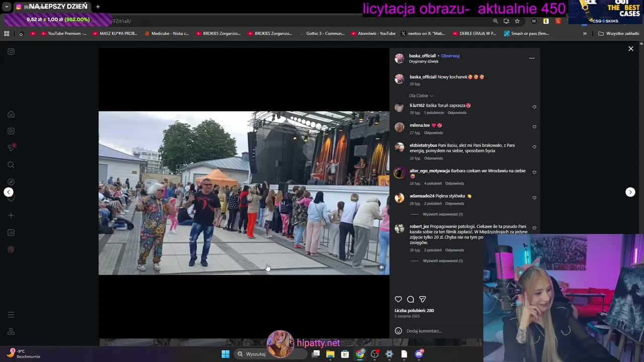Like the robert_jez comment
Image resolution: width=644 pixels, height=362 pixels.
tap(534, 228)
